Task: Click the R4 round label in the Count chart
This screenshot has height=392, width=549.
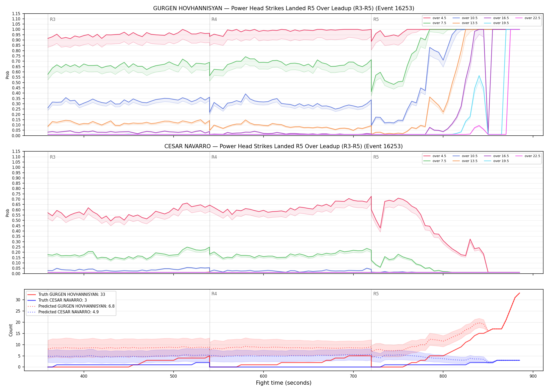Action: pyautogui.click(x=214, y=294)
